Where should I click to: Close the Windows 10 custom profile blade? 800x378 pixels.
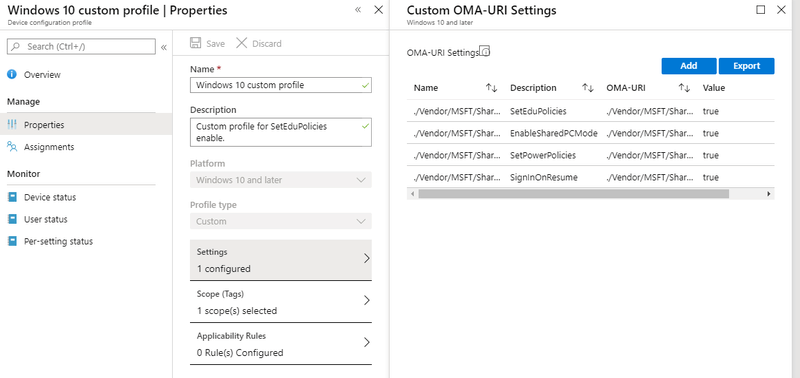click(x=379, y=10)
